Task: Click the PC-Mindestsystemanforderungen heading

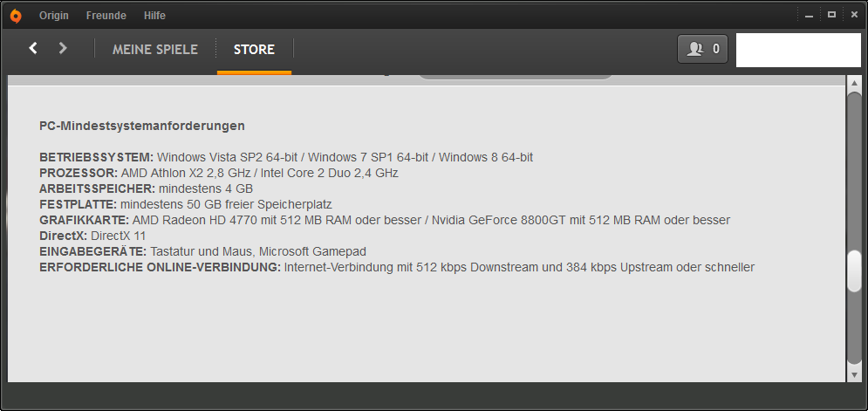Action: (142, 126)
